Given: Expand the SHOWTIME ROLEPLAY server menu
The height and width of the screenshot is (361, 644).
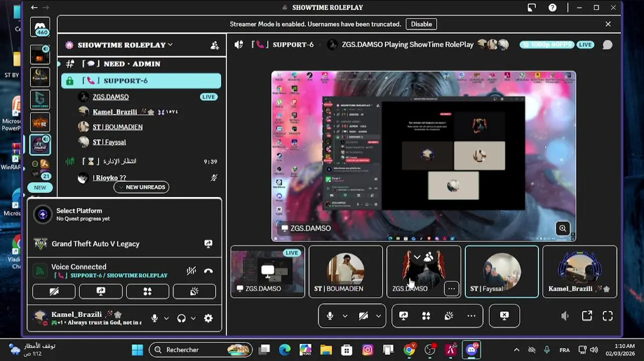Looking at the screenshot, I should coord(125,45).
